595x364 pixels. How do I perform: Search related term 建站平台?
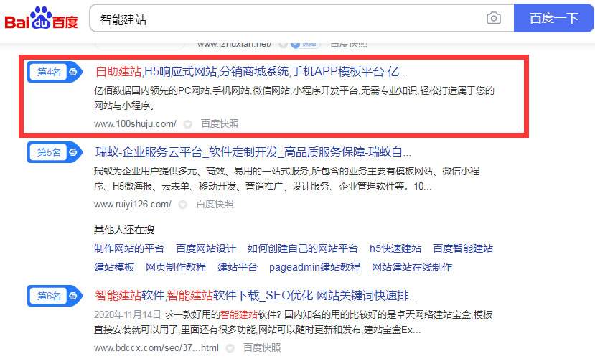tap(238, 267)
